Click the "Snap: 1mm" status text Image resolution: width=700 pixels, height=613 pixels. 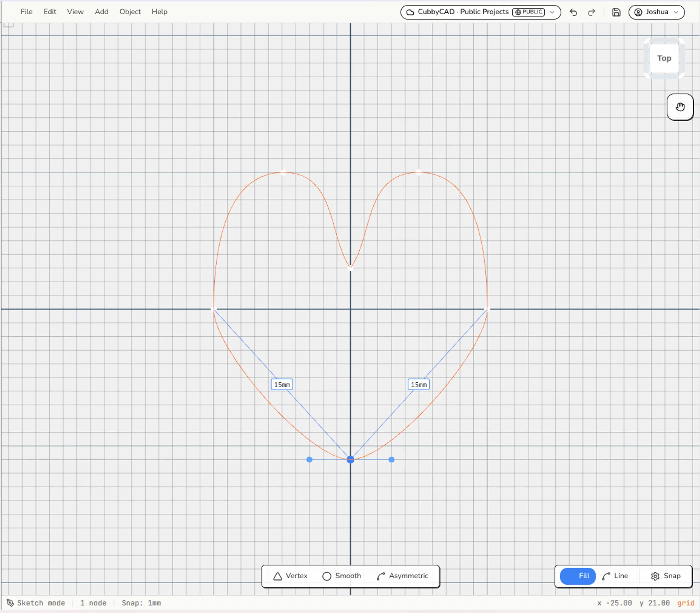tap(141, 603)
